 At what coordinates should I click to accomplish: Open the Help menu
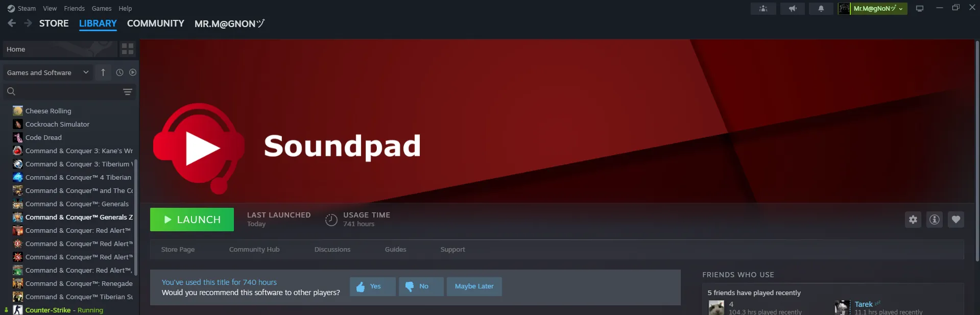[x=125, y=9]
